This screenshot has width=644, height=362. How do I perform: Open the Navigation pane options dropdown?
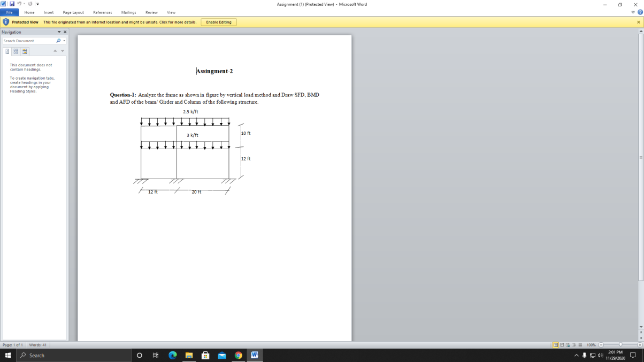tap(59, 32)
